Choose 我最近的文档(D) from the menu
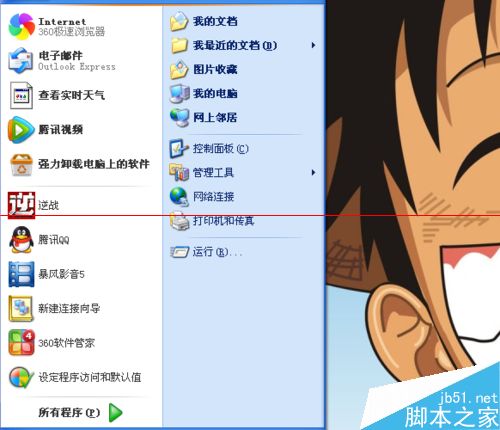Screen dimensions: 500x430 coord(235,45)
